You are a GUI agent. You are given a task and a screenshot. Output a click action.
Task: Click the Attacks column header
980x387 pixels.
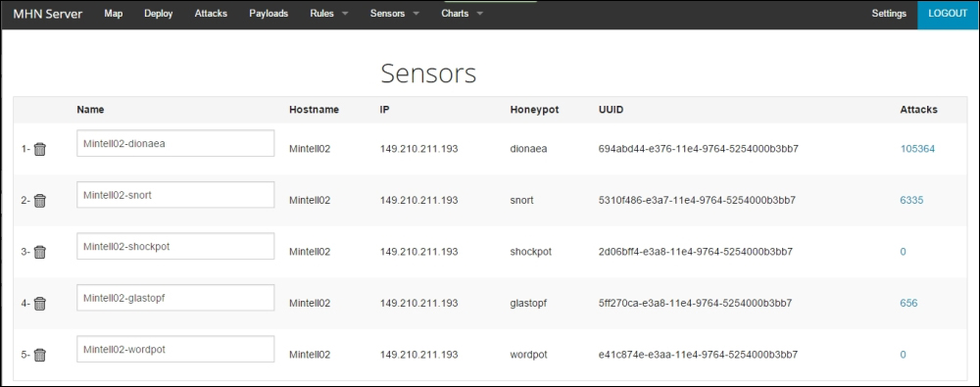click(919, 110)
